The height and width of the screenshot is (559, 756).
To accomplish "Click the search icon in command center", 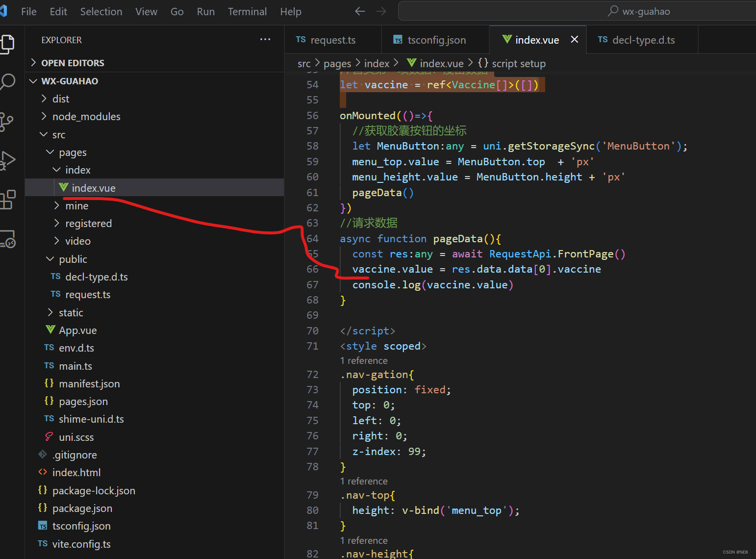I will 613,11.
